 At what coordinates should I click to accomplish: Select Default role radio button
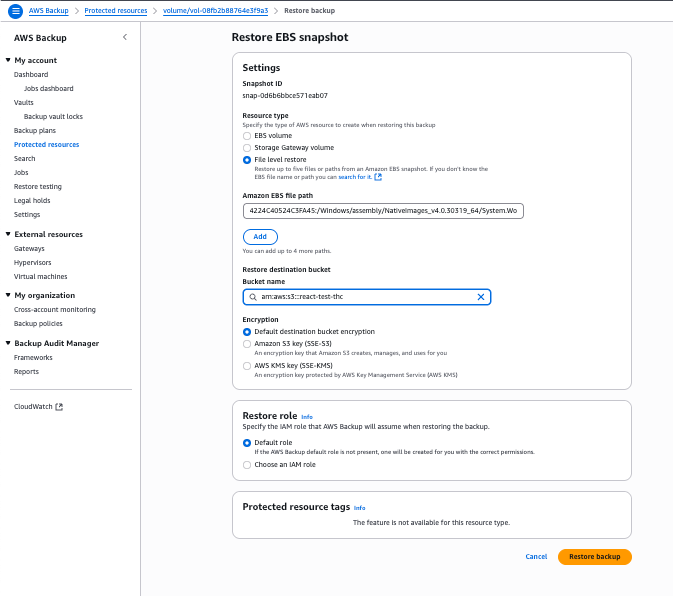click(247, 443)
